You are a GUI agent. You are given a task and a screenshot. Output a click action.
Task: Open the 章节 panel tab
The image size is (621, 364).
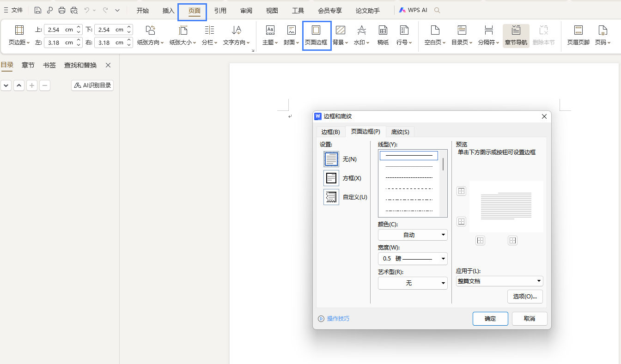28,65
